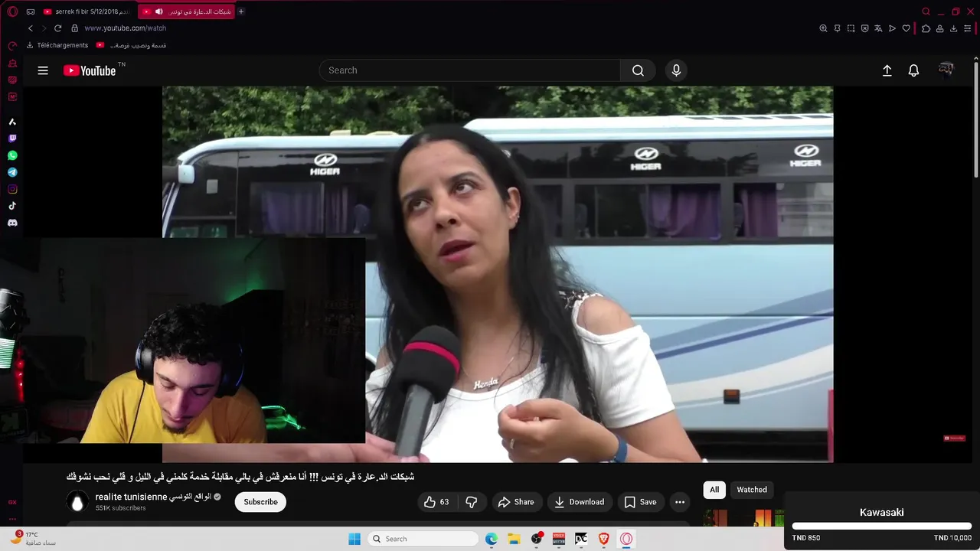Click the YouTube search box

click(469, 70)
